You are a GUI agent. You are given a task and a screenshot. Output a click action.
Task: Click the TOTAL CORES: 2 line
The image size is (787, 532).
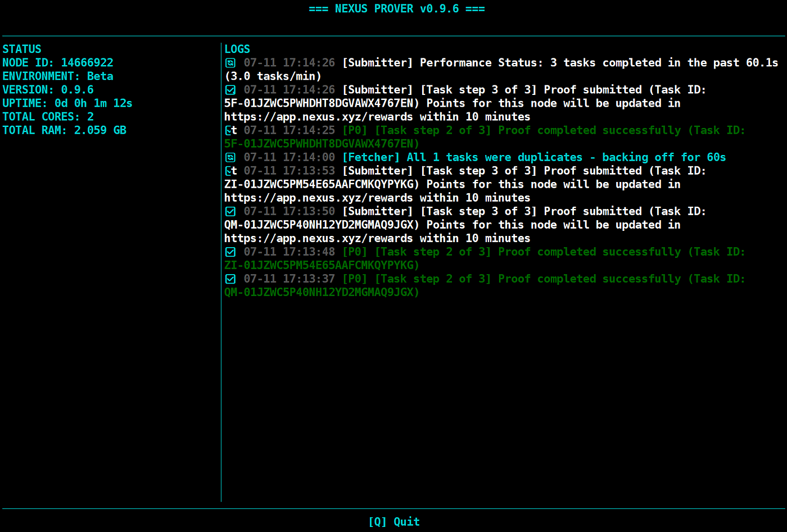point(48,116)
